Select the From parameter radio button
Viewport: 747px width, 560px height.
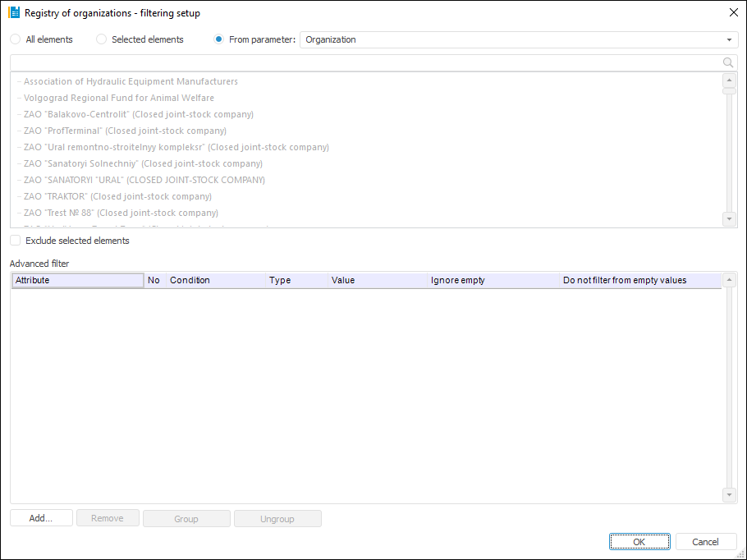tap(219, 39)
